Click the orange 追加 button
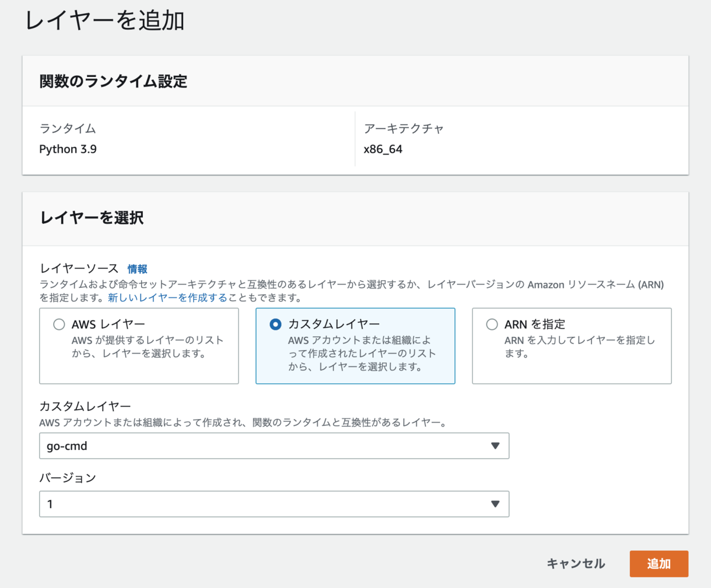The width and height of the screenshot is (711, 588). [659, 564]
